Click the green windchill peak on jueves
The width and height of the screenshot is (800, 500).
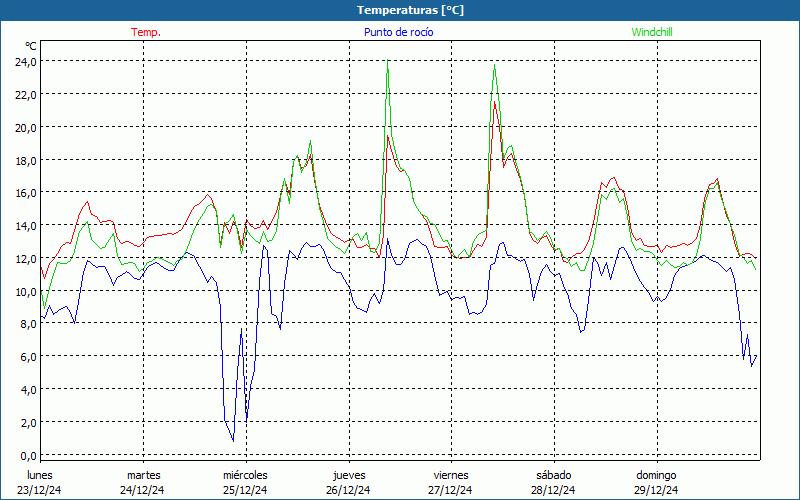click(x=388, y=61)
